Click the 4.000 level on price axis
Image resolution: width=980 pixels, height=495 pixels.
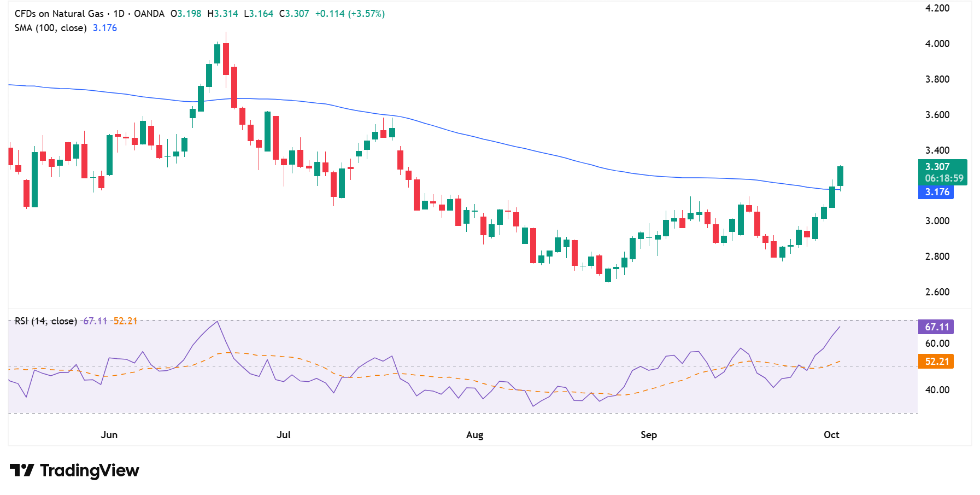point(937,44)
